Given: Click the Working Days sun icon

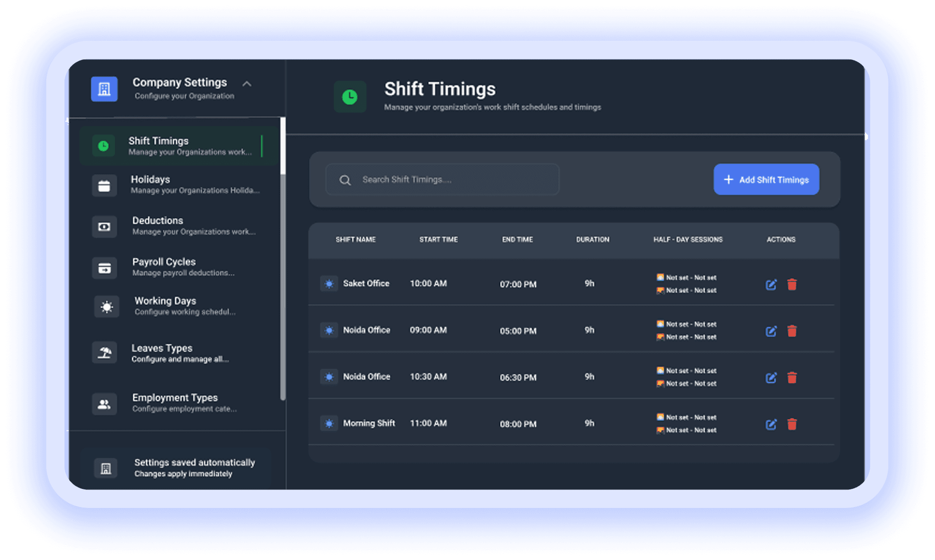Looking at the screenshot, I should 106,307.
